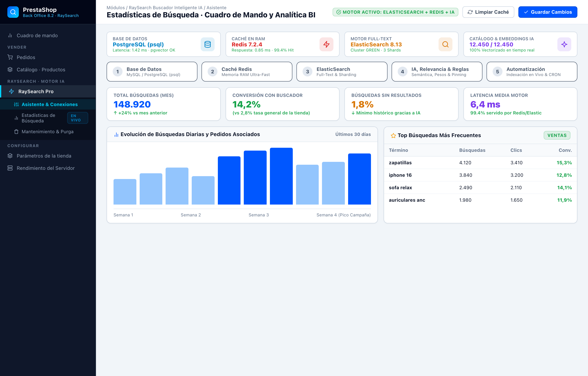Select the zapatillas row term

coord(400,163)
